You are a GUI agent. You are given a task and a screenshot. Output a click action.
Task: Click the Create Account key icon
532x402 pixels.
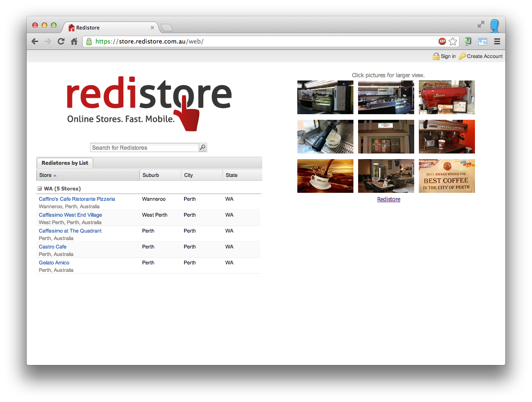tap(462, 56)
